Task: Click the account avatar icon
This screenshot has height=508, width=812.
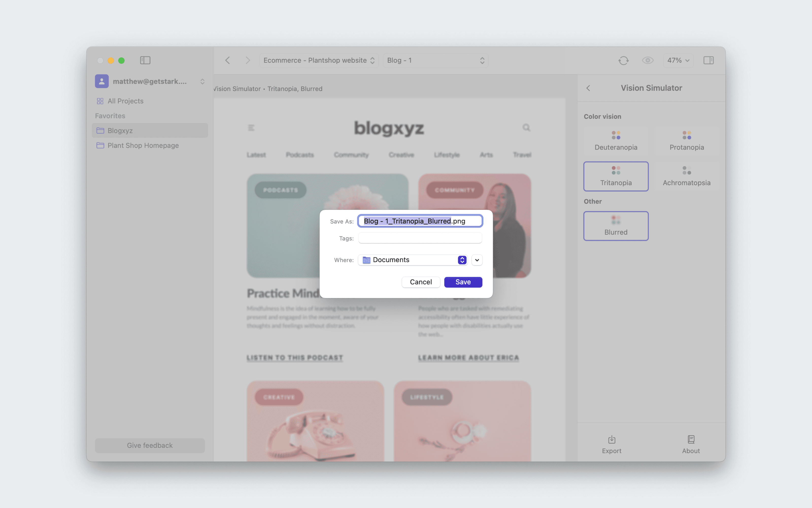Action: 102,81
